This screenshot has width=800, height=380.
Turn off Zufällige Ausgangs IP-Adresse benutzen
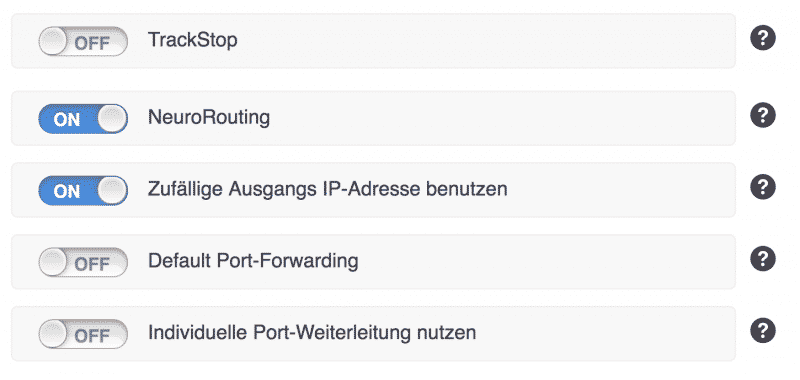pos(83,191)
